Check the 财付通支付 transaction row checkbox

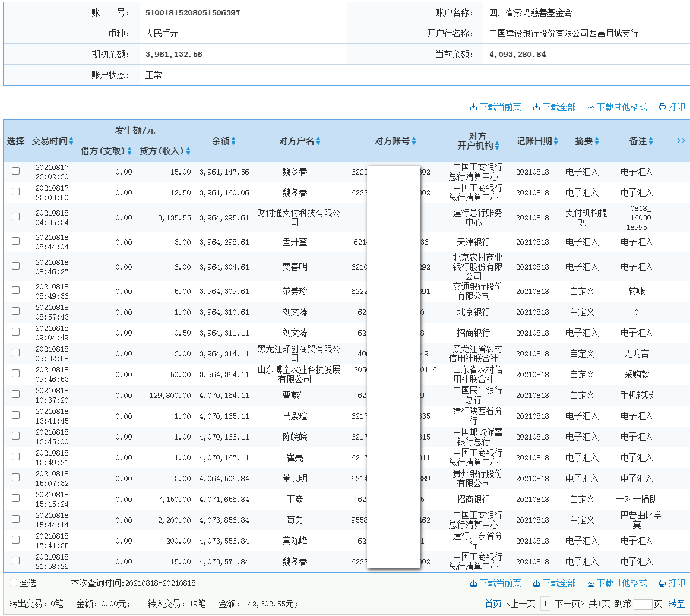[15, 216]
